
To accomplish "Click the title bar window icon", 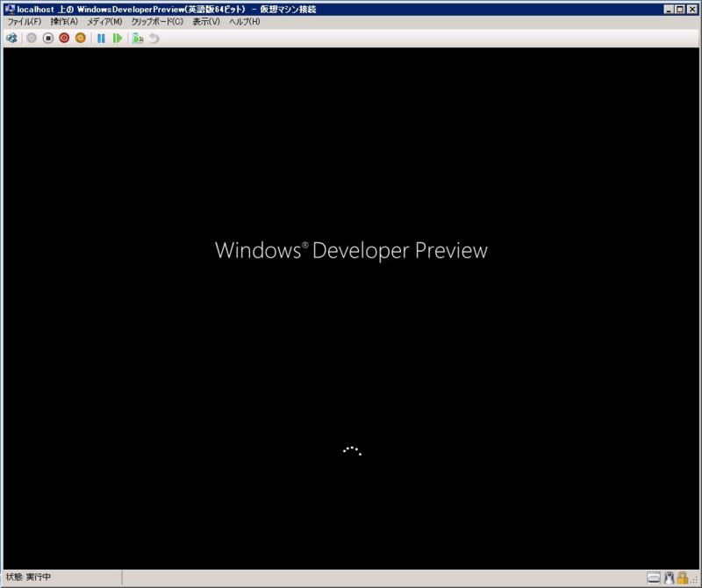I will [10, 9].
